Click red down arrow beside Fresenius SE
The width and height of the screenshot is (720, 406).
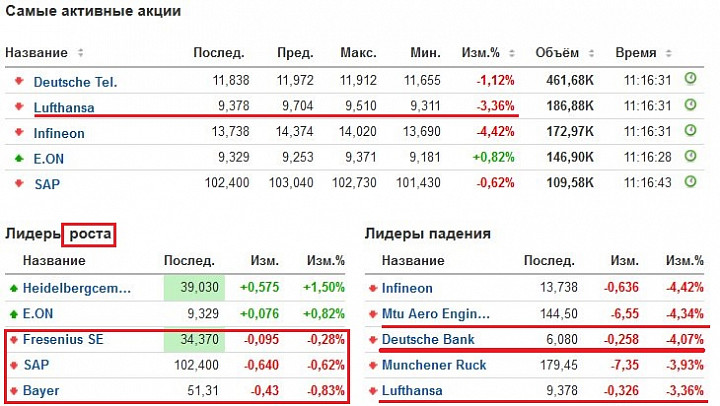tap(14, 340)
